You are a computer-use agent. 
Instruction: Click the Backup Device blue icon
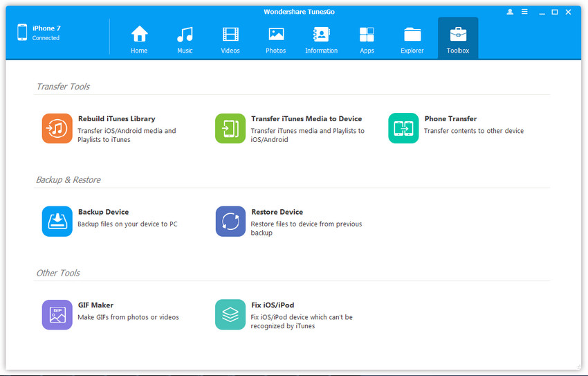click(57, 222)
